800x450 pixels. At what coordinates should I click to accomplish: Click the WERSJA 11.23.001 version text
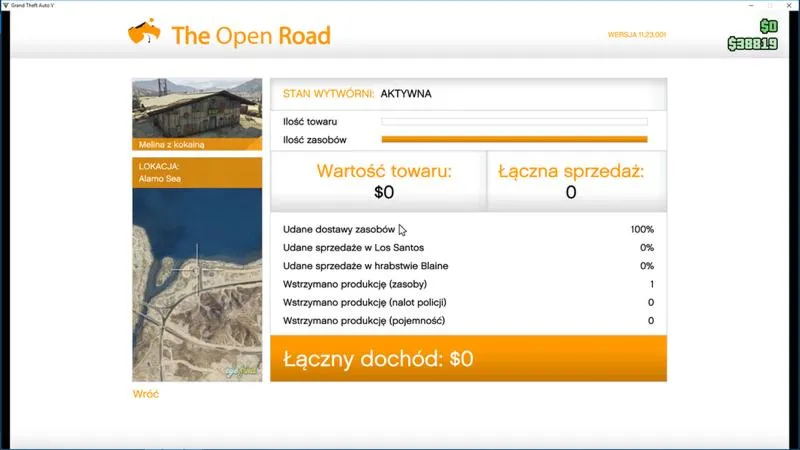(637, 35)
